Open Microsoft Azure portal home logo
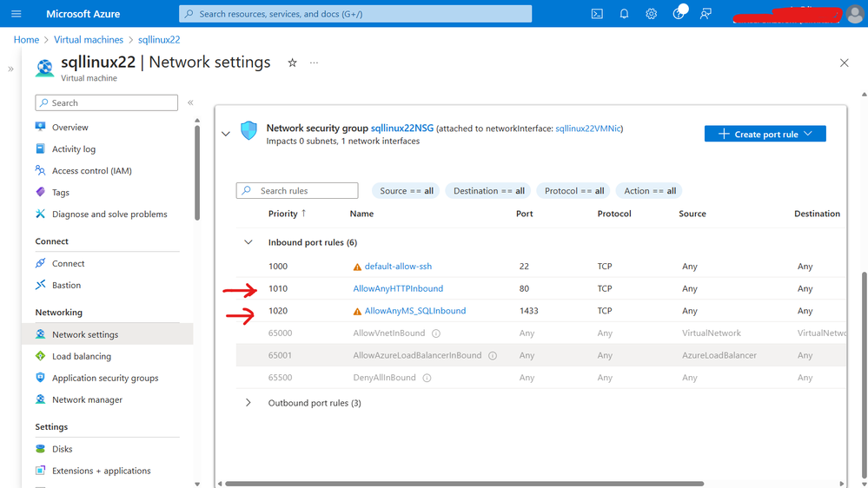This screenshot has width=868, height=488. click(83, 14)
